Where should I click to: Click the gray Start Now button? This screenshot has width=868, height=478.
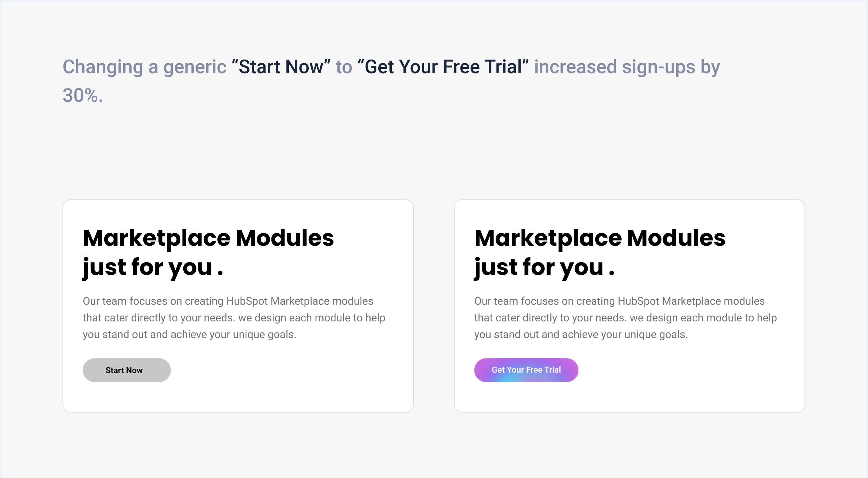click(126, 370)
